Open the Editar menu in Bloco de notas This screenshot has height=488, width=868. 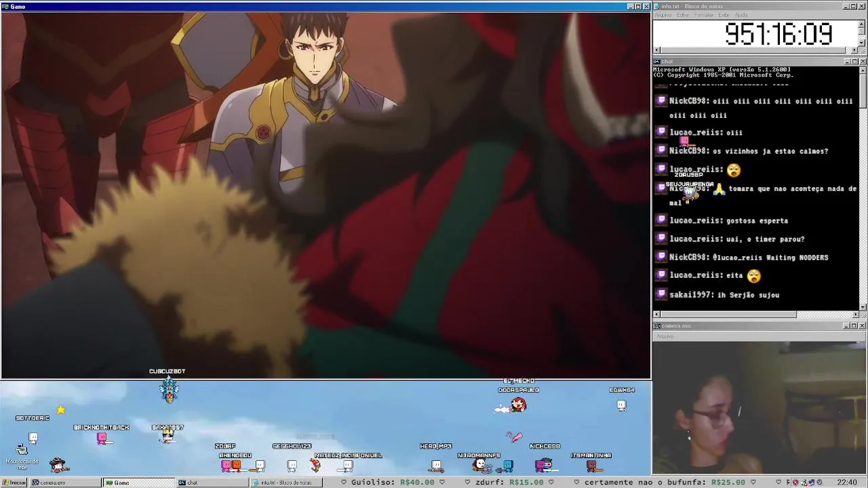pyautogui.click(x=682, y=15)
